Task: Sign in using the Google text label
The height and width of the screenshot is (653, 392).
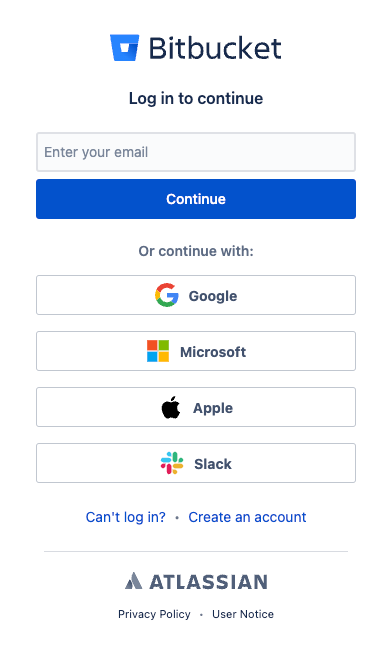Action: tap(213, 296)
